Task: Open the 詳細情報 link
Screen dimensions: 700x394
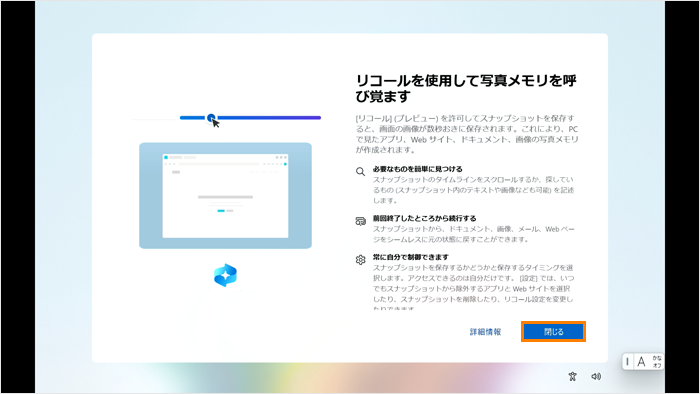Action: (485, 332)
